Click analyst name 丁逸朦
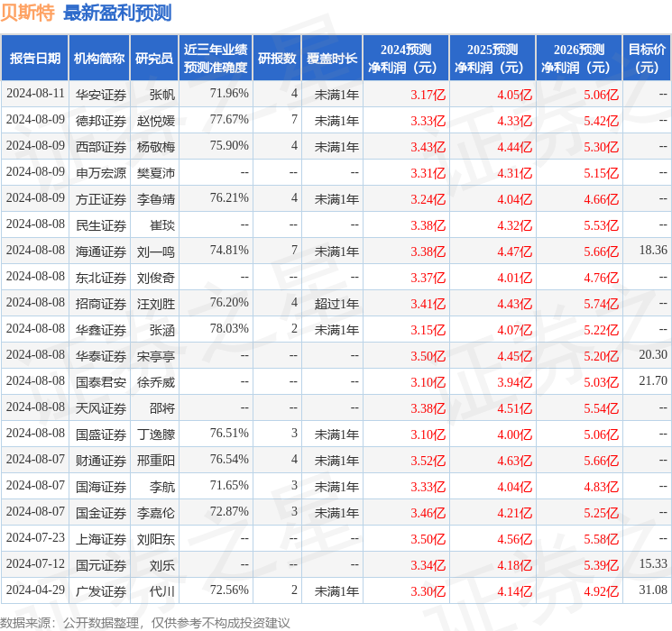This screenshot has width=672, height=631. (155, 434)
